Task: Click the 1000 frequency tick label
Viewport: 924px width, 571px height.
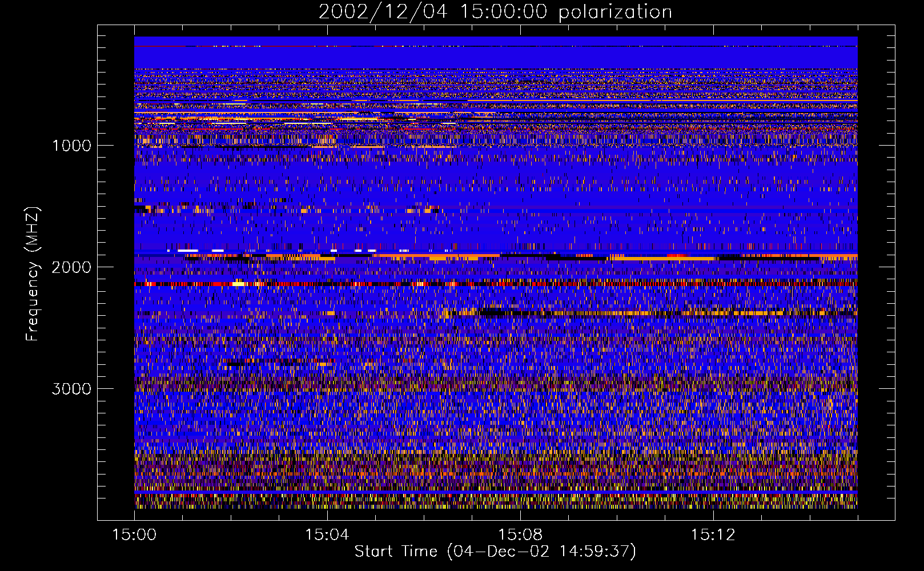Action: 71,146
